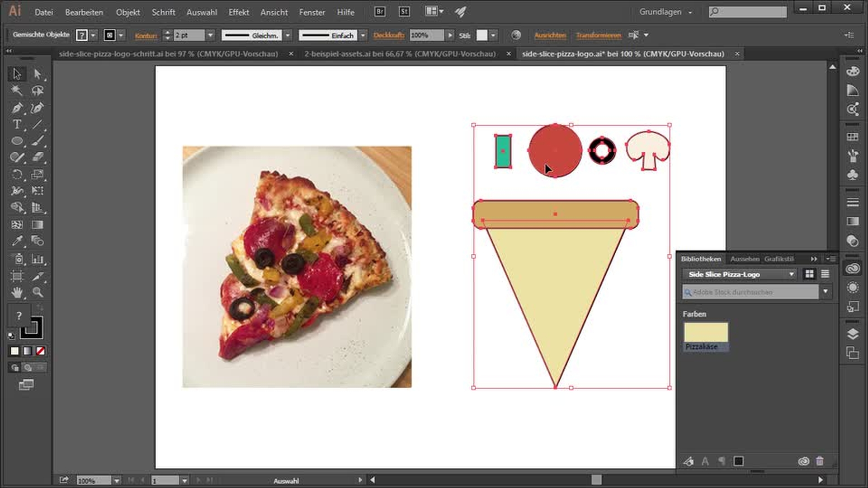This screenshot has height=488, width=868.
Task: Switch to 2-beispiel-assets.ai document tab
Action: [x=400, y=54]
